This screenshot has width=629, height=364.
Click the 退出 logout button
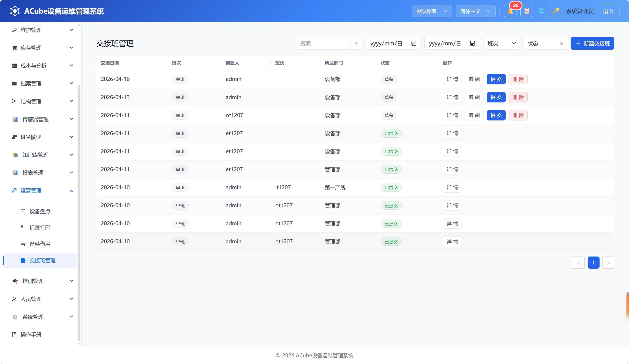609,11
